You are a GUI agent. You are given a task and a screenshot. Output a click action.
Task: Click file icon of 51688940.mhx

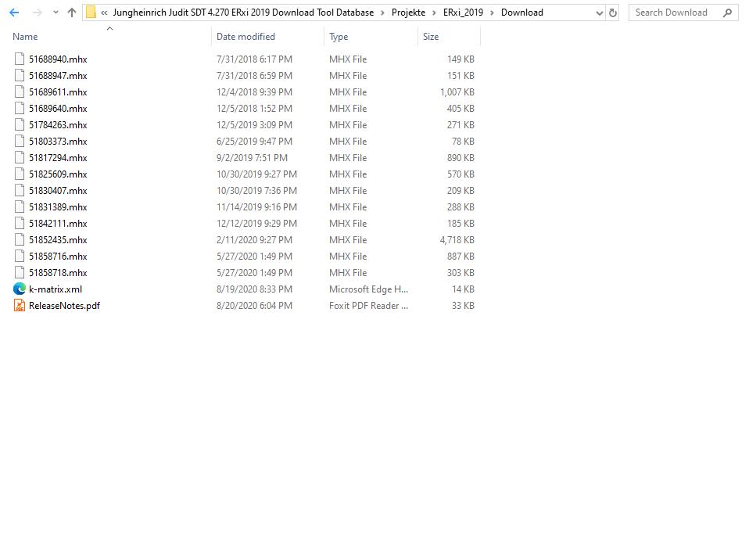[x=19, y=59]
